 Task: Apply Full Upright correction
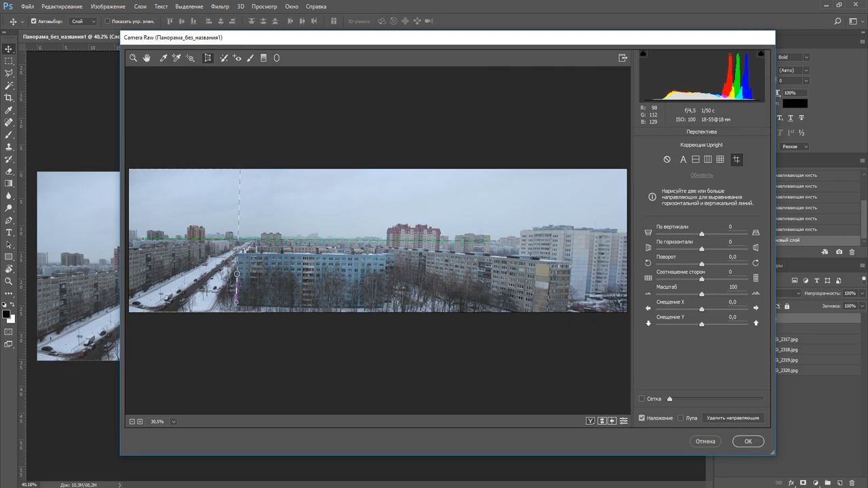720,159
